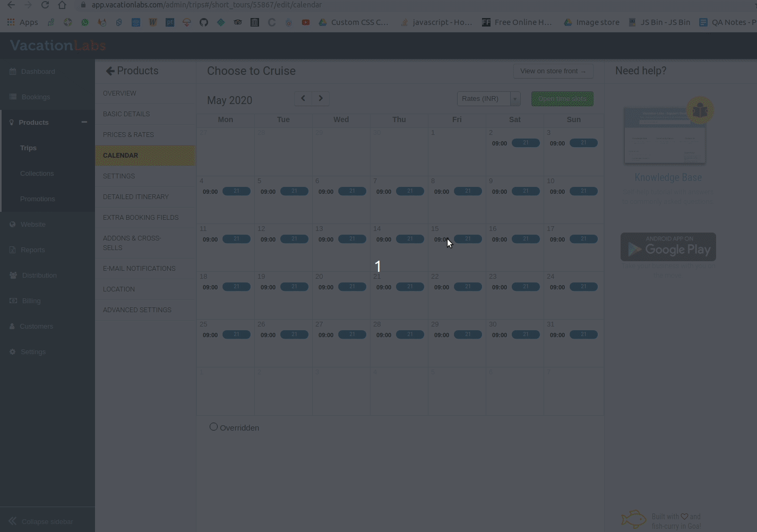Open the Knowledge Base link
The height and width of the screenshot is (532, 757).
point(668,177)
